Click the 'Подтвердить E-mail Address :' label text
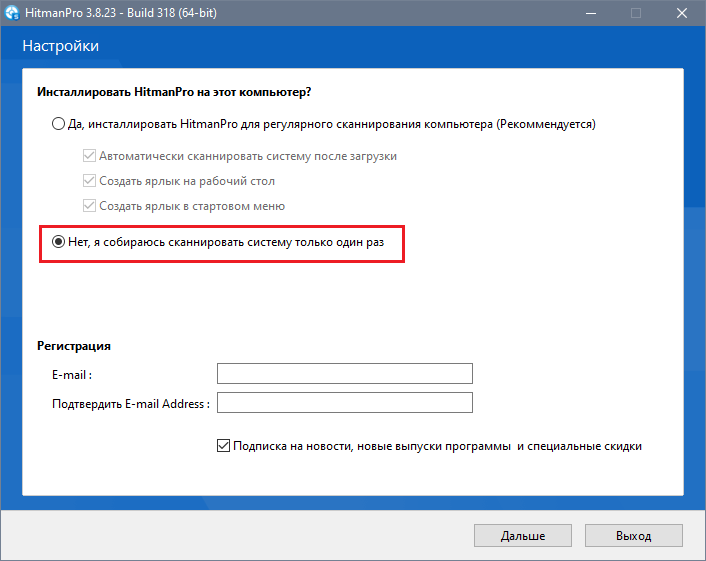Image resolution: width=706 pixels, height=561 pixels. 131,404
